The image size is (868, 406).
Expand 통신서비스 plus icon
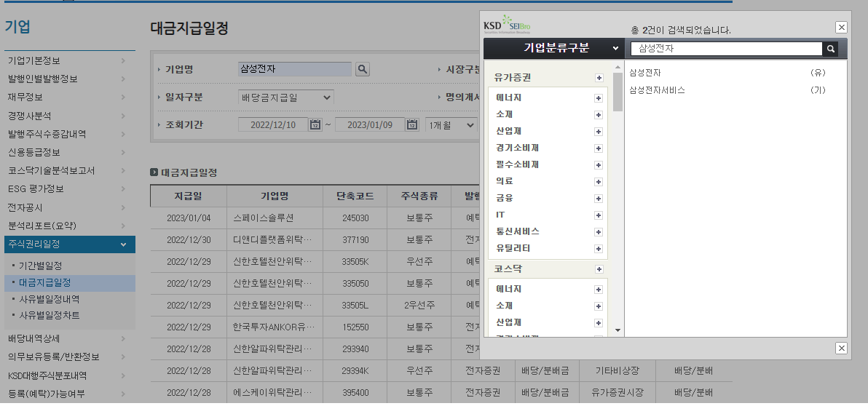pyautogui.click(x=599, y=232)
